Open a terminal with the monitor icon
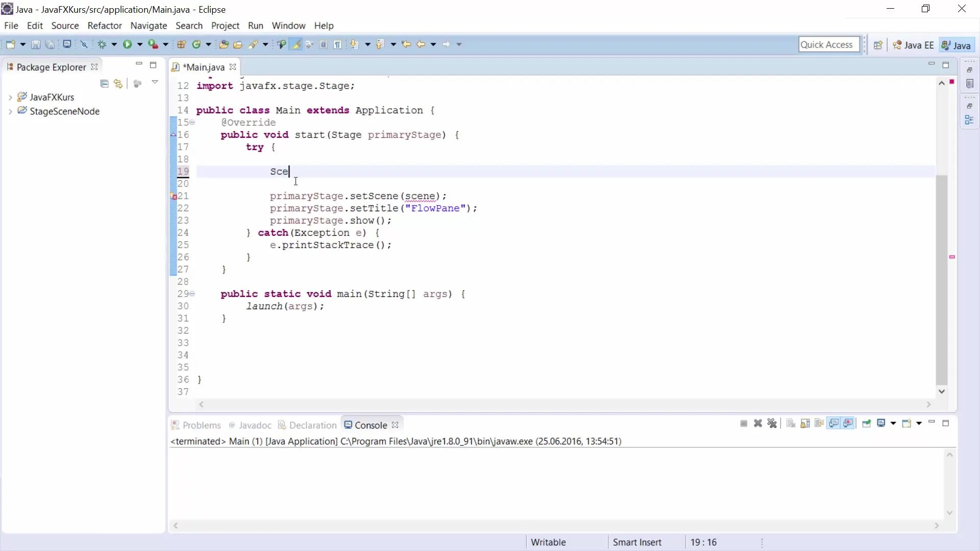 (x=67, y=44)
